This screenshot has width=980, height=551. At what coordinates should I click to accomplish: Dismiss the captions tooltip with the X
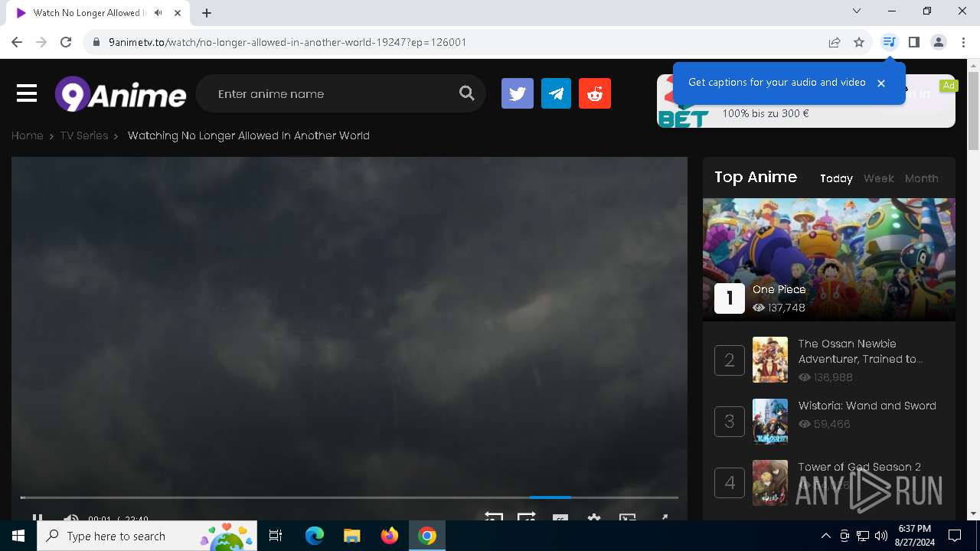[x=881, y=83]
